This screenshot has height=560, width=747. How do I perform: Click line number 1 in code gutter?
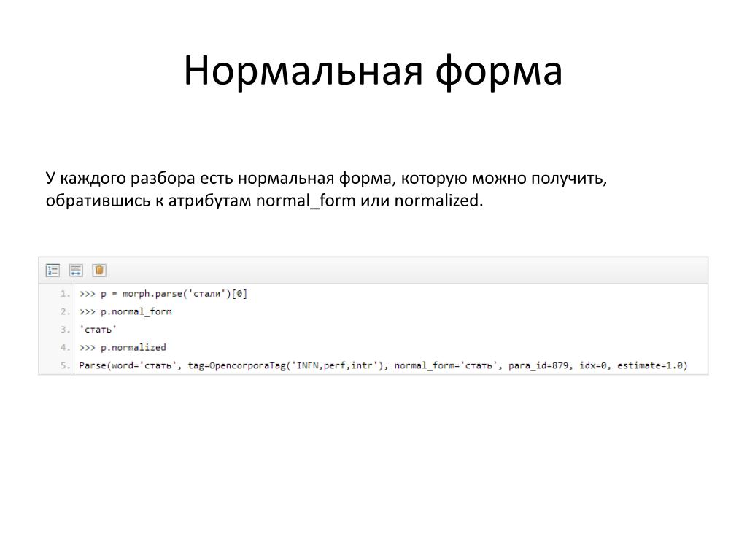pos(65,294)
